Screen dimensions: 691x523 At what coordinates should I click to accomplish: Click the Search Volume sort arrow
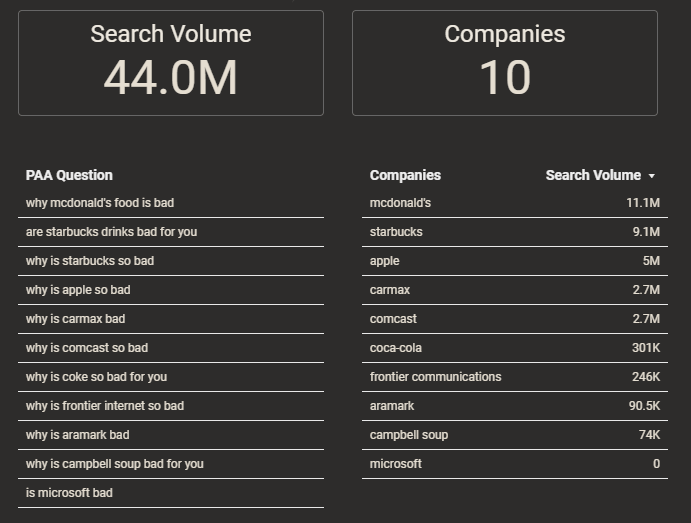[x=652, y=176]
